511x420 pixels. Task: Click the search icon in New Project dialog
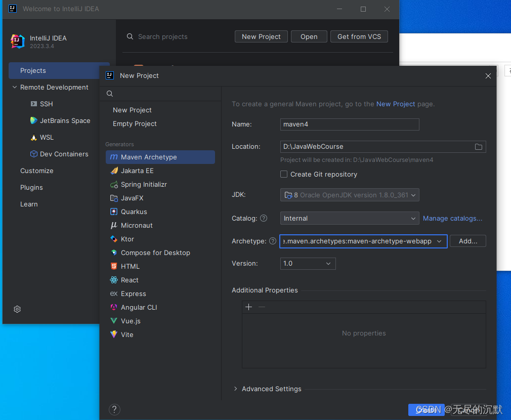pyautogui.click(x=110, y=94)
